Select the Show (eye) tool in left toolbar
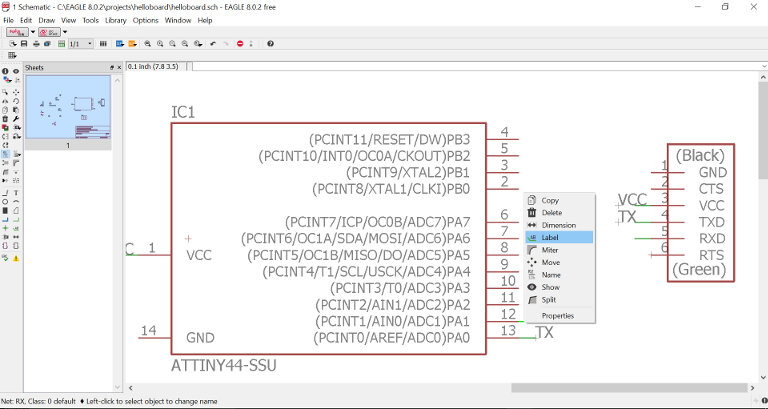The width and height of the screenshot is (768, 409). [x=16, y=71]
